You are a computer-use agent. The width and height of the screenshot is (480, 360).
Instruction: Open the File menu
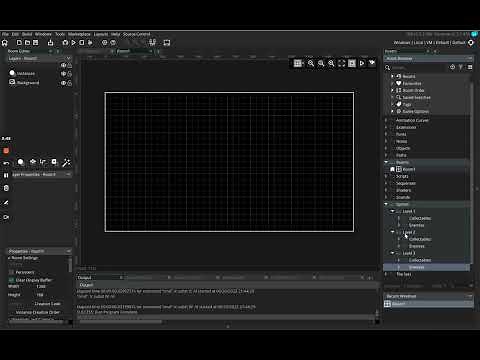pos(5,34)
